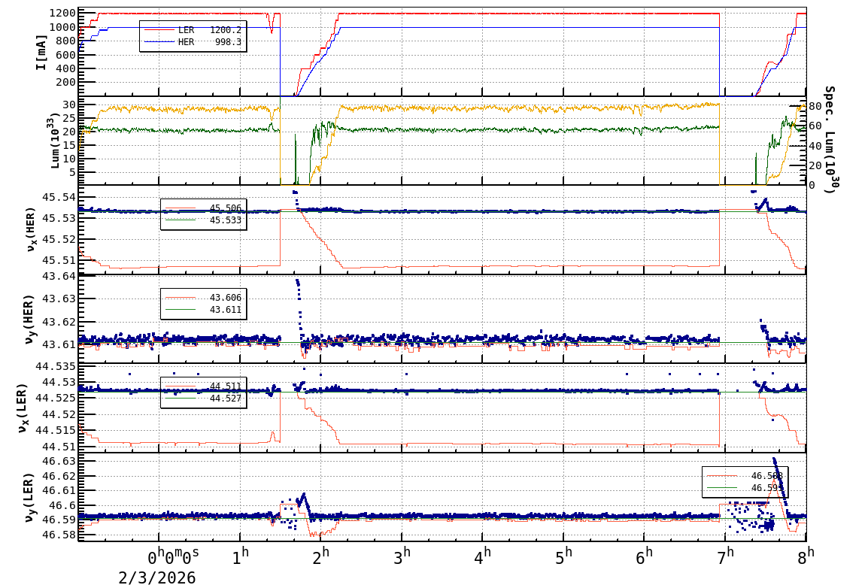Viewport: 868px width, 588px height.
Task: Click the 1000 tick on current axis
Action: (x=62, y=27)
